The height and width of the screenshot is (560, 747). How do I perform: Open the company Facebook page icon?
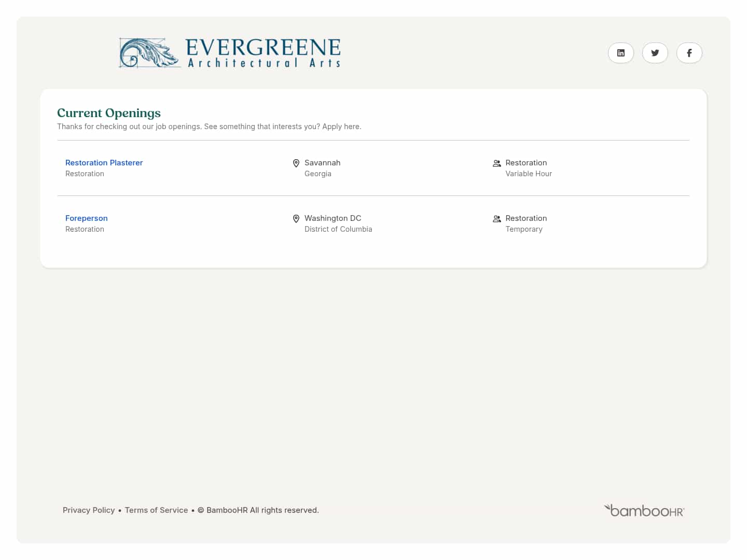(x=689, y=53)
